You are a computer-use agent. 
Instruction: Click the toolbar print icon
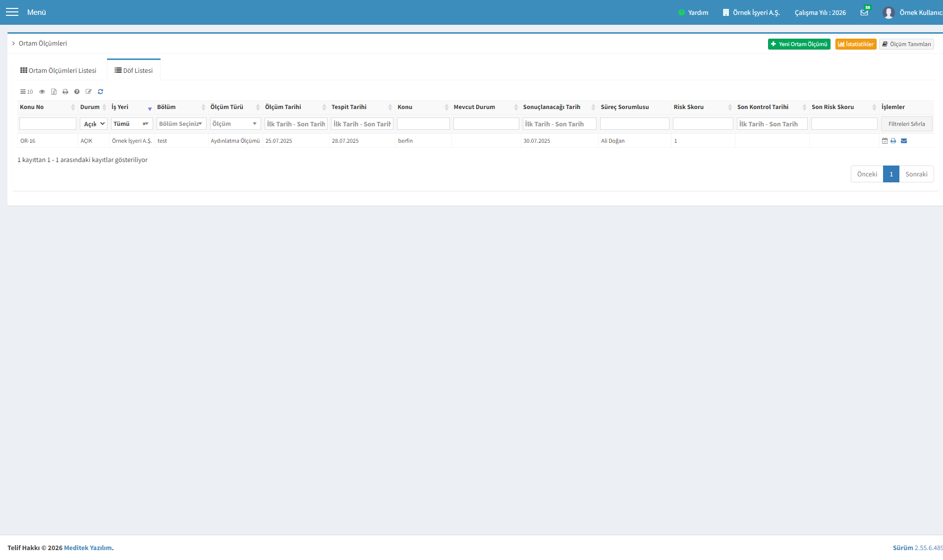pos(65,92)
